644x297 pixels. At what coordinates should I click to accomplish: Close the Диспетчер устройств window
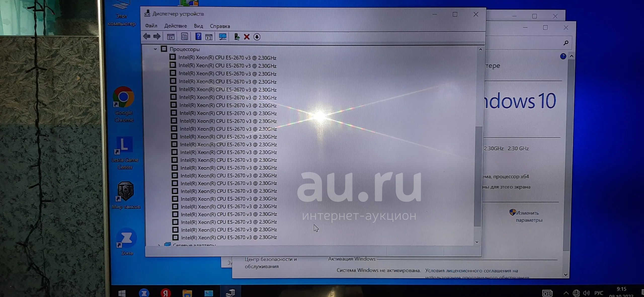point(476,14)
